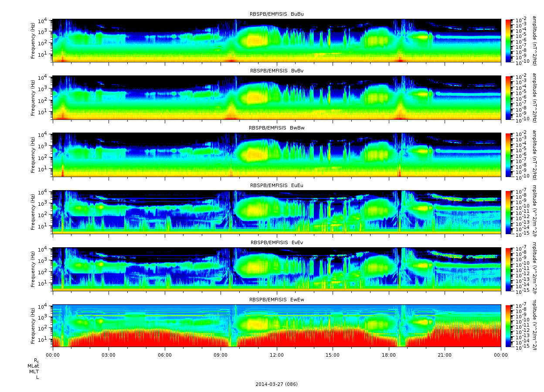This screenshot has height=392, width=544.
Task: Click the BwBw spectrogram panel title
Action: (x=276, y=128)
